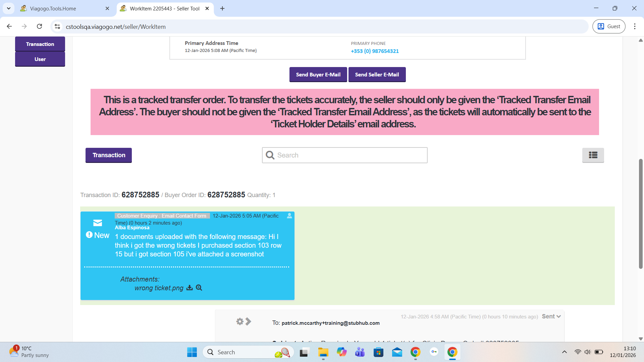Click the envelope icon on customer enquiry
644x362 pixels.
click(98, 223)
